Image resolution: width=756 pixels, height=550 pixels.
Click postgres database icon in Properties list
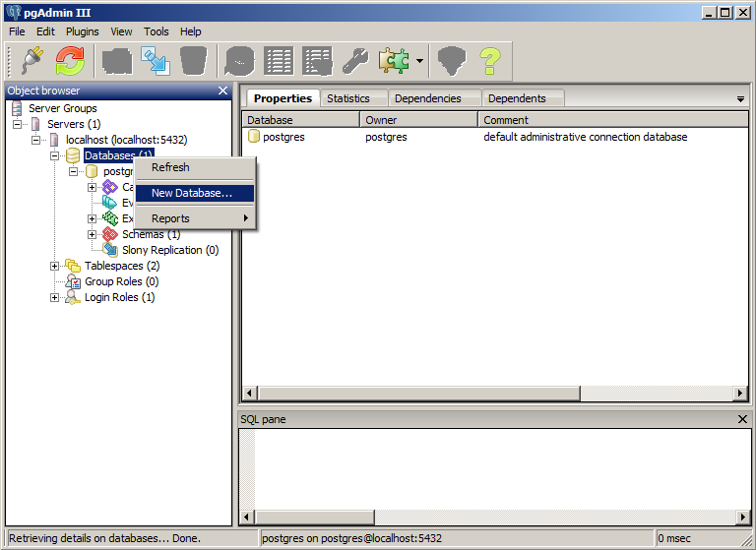(x=254, y=137)
